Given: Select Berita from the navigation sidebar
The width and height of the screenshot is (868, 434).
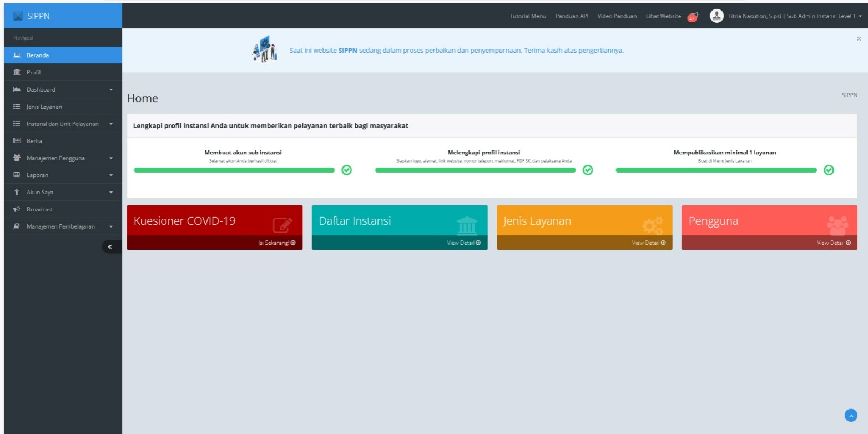Looking at the screenshot, I should tap(34, 141).
